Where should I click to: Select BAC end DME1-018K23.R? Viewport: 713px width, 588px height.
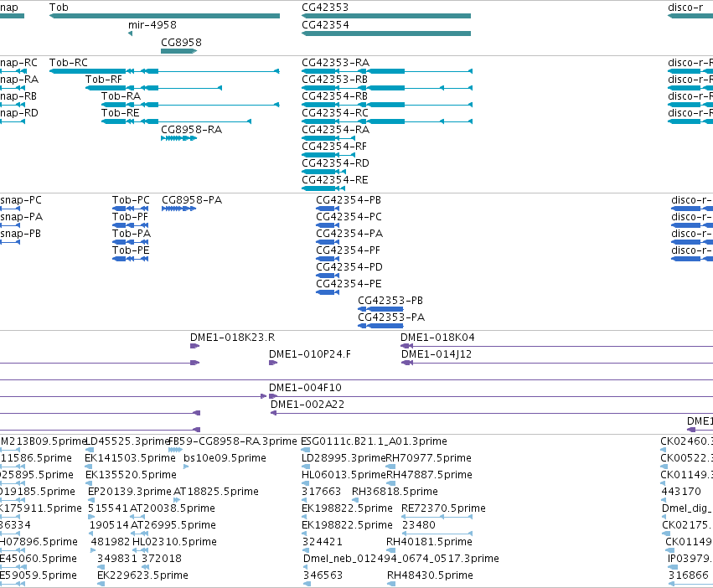point(232,338)
